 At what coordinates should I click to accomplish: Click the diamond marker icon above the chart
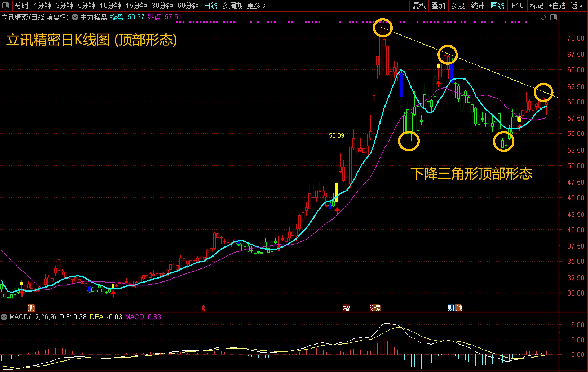click(x=543, y=17)
